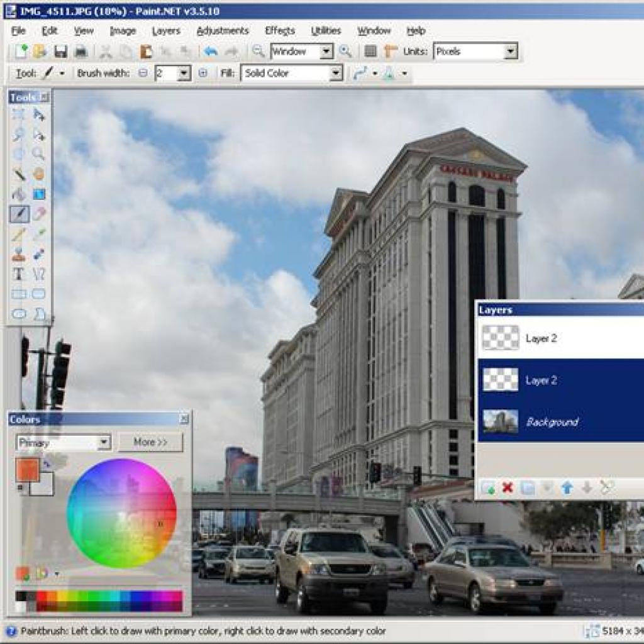Open the Effects menu
The image size is (644, 644).
point(280,31)
